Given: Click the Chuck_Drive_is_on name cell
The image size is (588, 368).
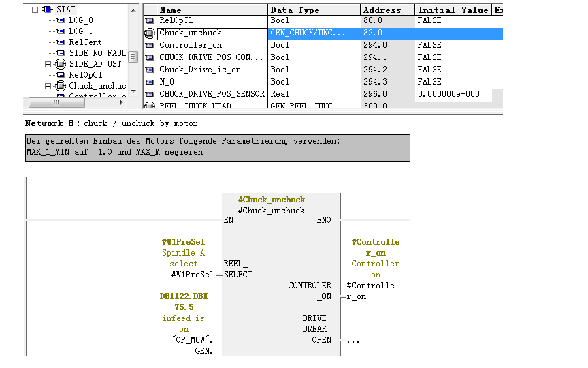Looking at the screenshot, I should tap(212, 70).
